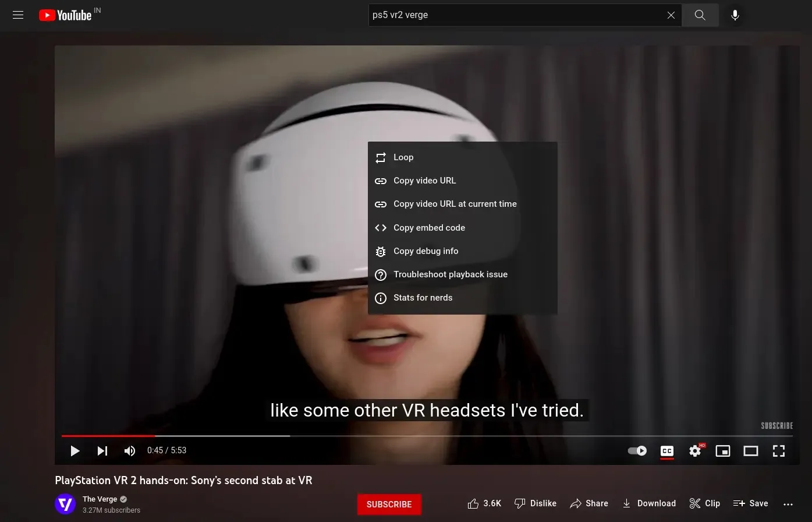Click the search magnifier button
This screenshot has width=812, height=522.
700,15
